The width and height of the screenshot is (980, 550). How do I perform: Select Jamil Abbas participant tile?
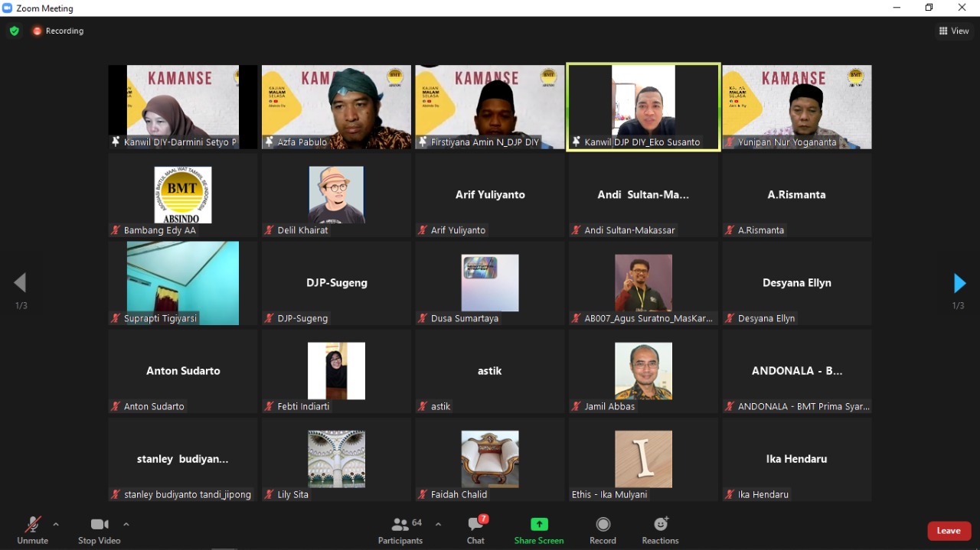pos(643,371)
